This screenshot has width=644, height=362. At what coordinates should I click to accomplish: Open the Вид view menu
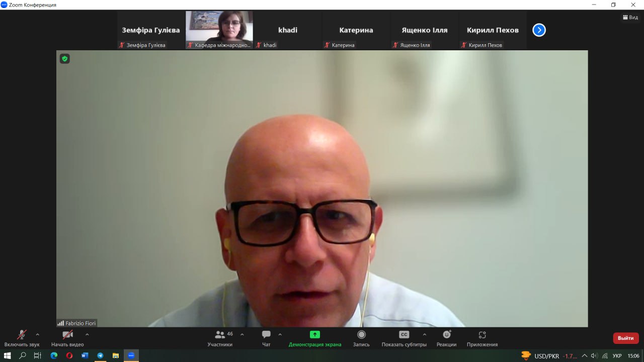click(x=630, y=17)
